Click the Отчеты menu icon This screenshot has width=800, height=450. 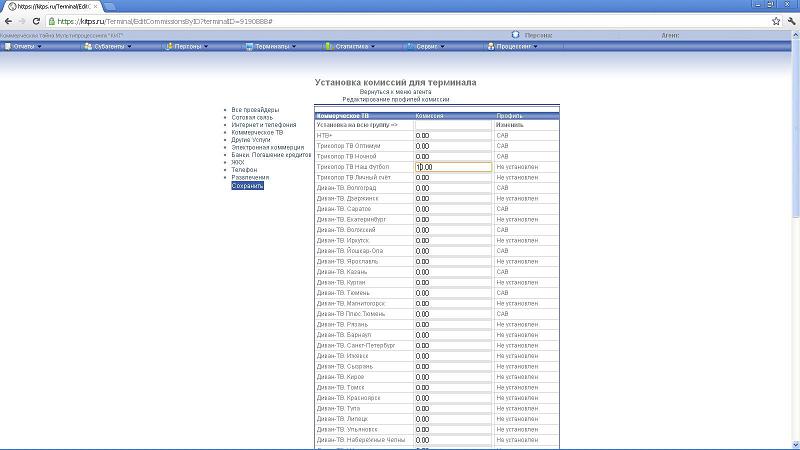click(8, 46)
